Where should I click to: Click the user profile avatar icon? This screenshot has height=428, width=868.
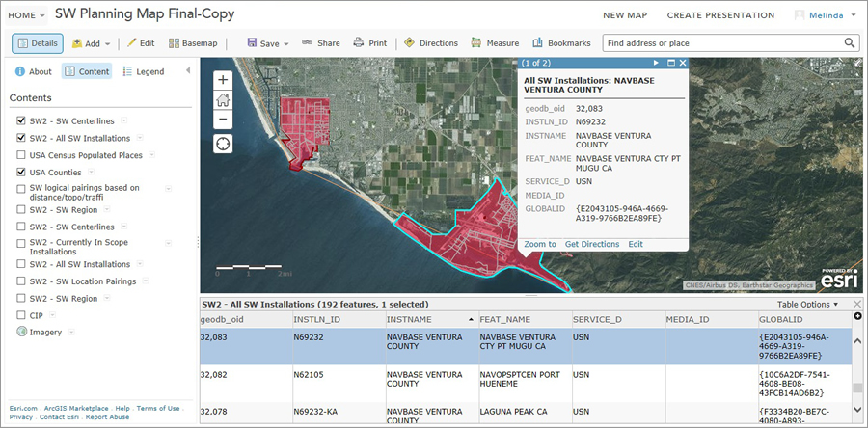[800, 15]
